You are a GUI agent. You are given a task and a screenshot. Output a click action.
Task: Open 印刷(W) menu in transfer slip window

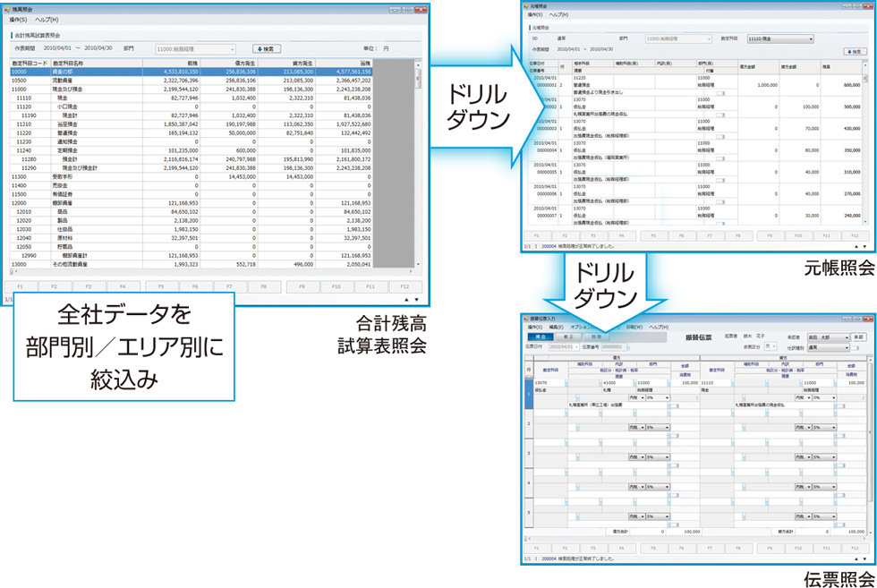(634, 328)
